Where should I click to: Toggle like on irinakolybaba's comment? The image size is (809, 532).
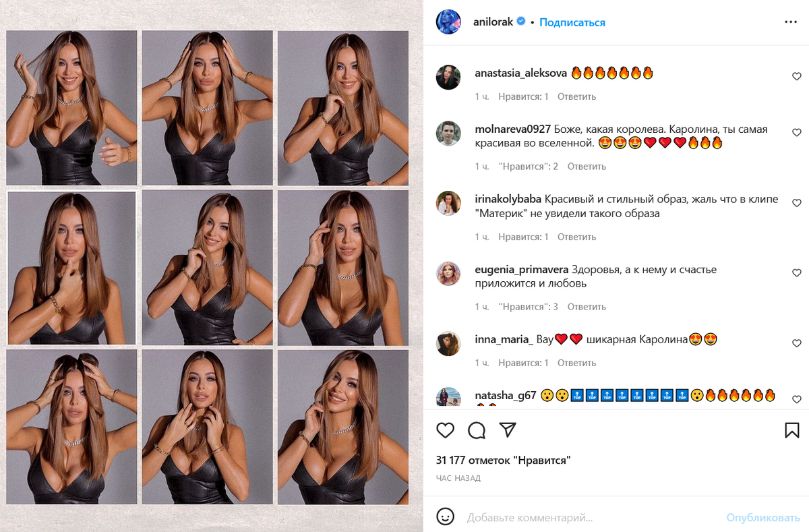797,203
